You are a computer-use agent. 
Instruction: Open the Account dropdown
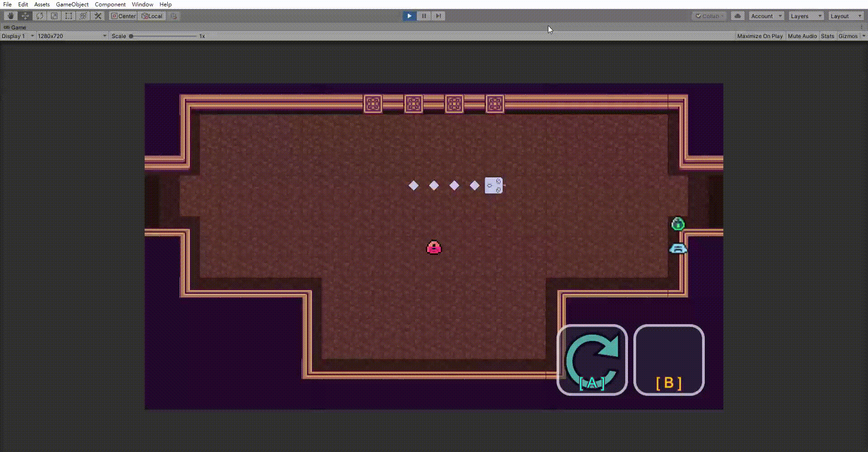(x=766, y=16)
